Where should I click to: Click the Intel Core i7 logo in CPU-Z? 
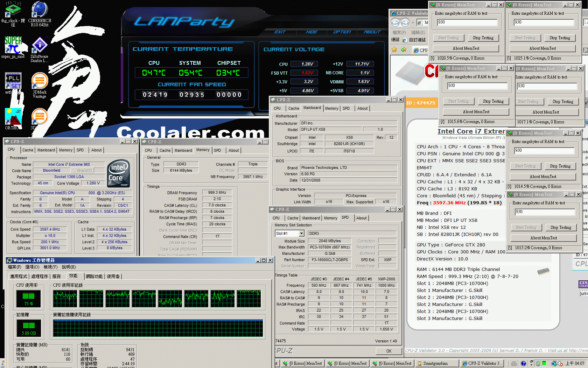pos(119,173)
